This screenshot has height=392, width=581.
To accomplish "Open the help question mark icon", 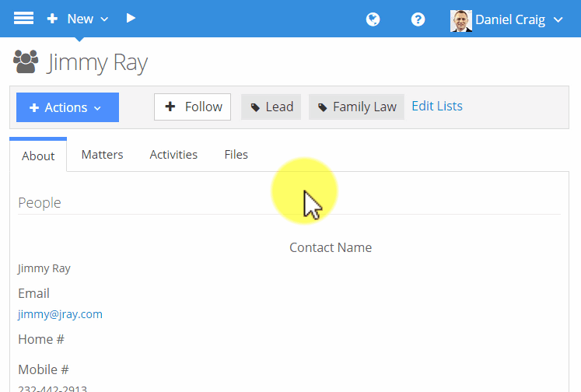I will [x=418, y=19].
